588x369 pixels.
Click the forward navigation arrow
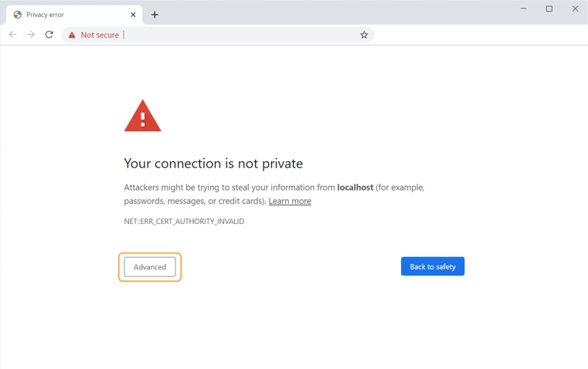point(31,35)
